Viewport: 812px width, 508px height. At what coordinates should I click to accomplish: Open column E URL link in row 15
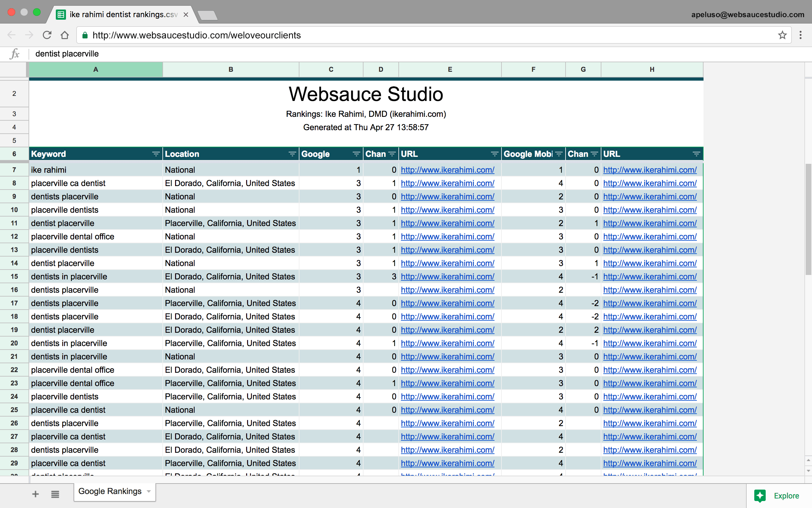pos(447,277)
